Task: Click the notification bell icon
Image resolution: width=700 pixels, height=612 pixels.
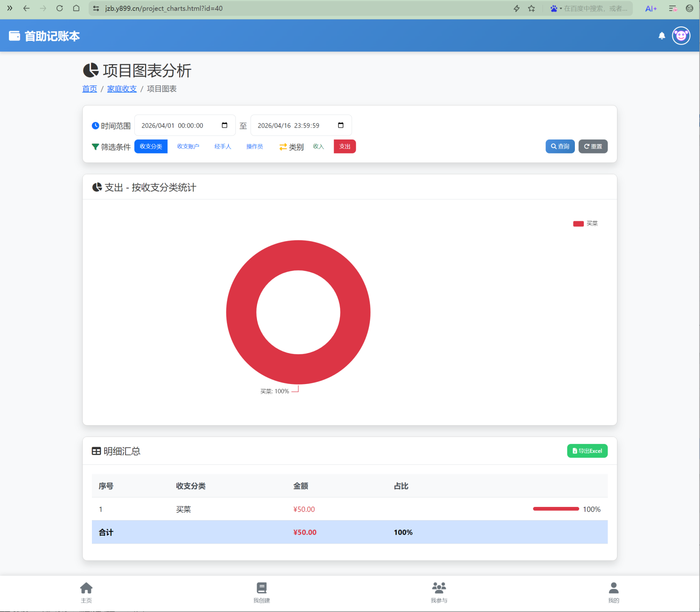Action: tap(662, 36)
